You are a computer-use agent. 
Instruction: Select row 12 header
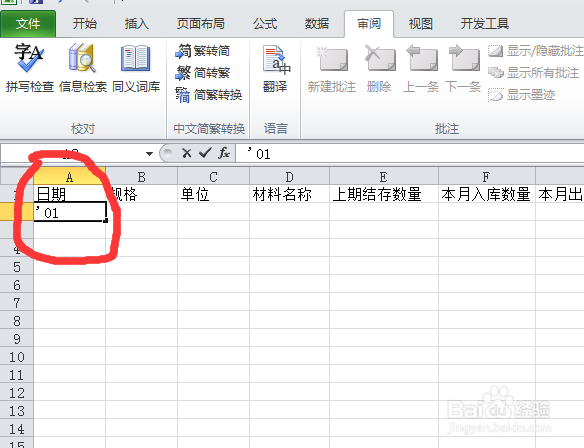tap(17, 393)
